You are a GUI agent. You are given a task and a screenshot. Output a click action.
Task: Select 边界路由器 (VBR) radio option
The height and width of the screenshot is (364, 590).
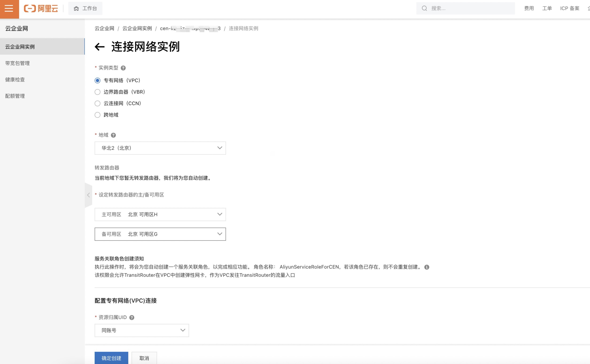98,92
